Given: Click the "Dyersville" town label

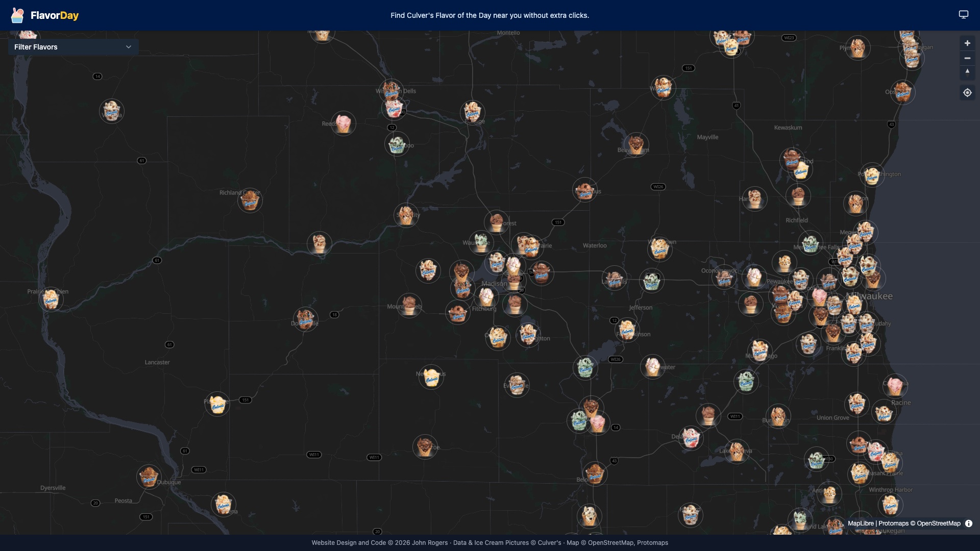Looking at the screenshot, I should [53, 488].
